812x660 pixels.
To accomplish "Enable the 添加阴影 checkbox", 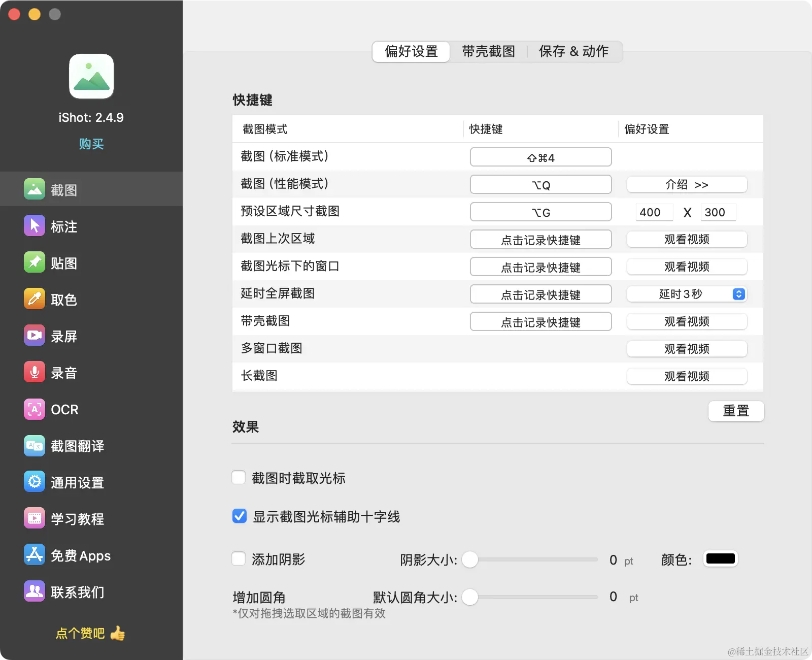I will tap(239, 558).
